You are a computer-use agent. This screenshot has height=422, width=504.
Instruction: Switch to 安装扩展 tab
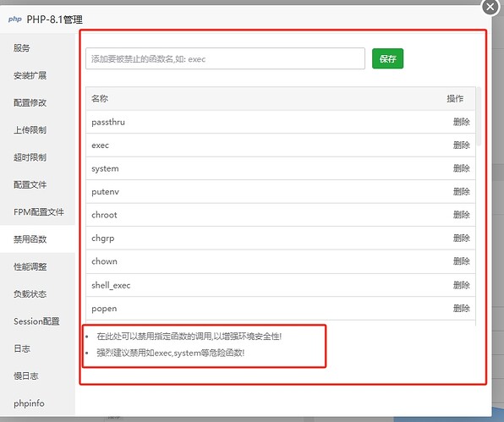30,75
